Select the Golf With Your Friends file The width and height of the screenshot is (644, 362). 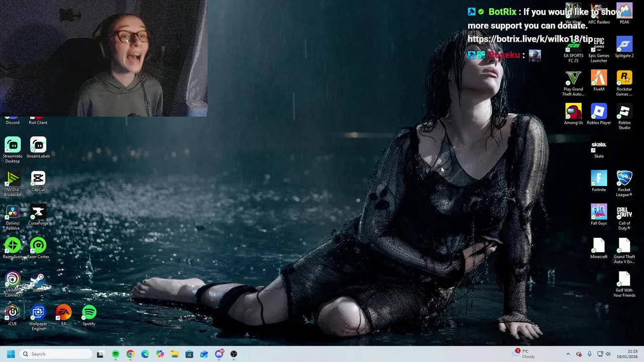(x=624, y=285)
